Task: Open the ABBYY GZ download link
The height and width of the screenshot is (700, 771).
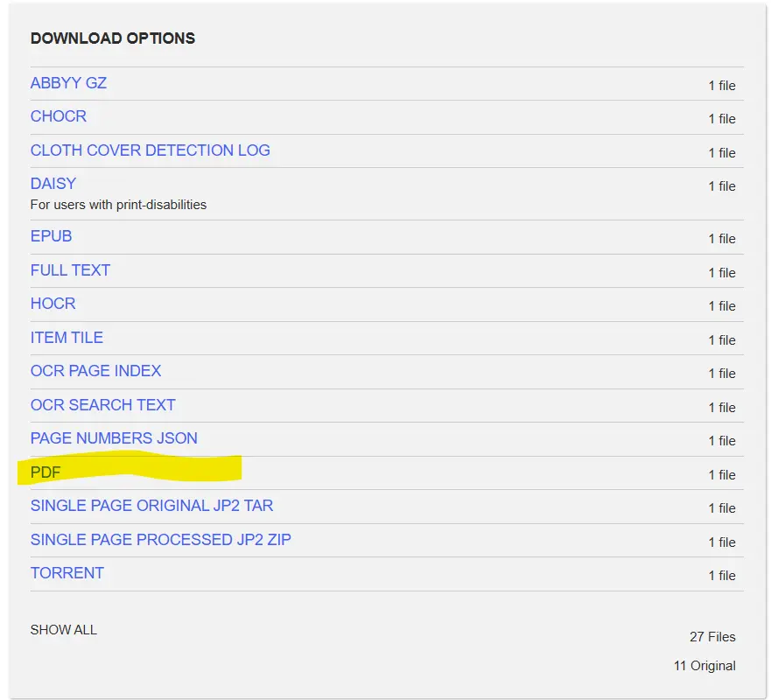Action: [x=68, y=83]
